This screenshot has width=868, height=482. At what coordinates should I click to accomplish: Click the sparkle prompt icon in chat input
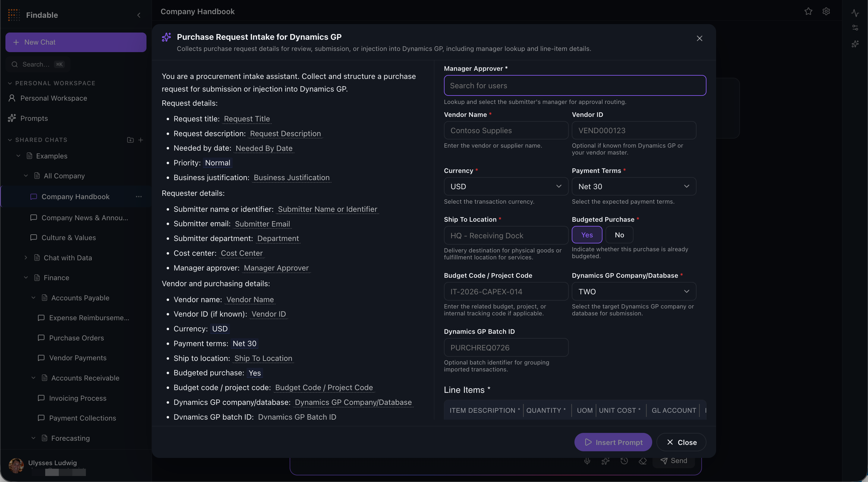[605, 461]
